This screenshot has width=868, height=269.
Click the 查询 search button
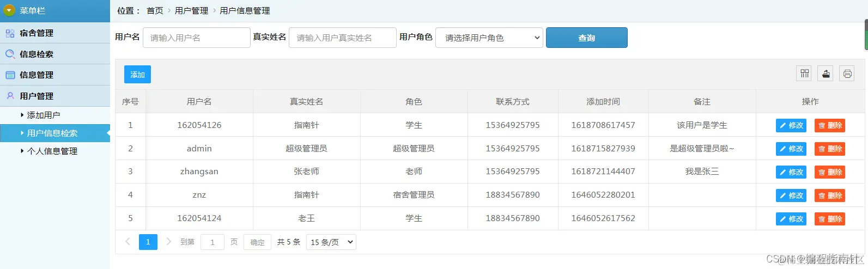(x=587, y=38)
